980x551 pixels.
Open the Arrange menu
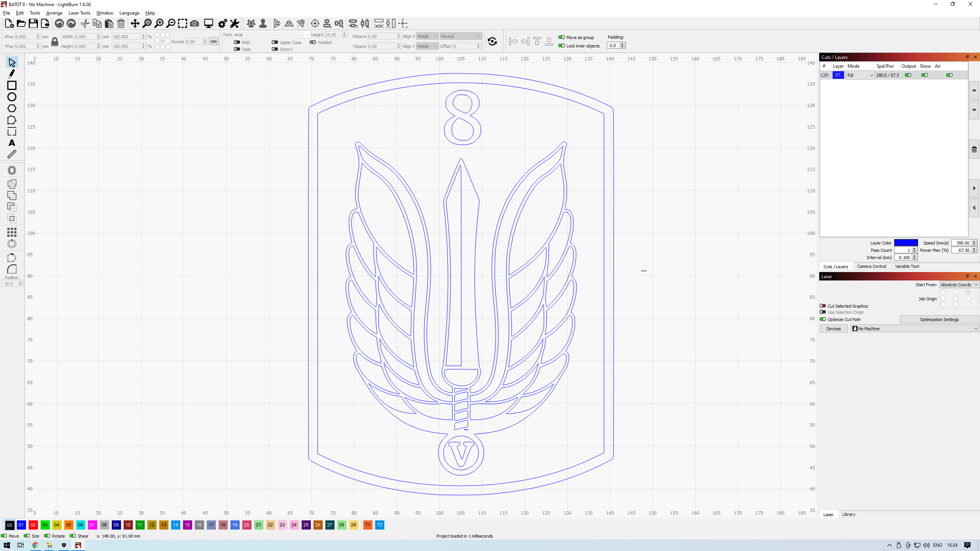(x=54, y=13)
